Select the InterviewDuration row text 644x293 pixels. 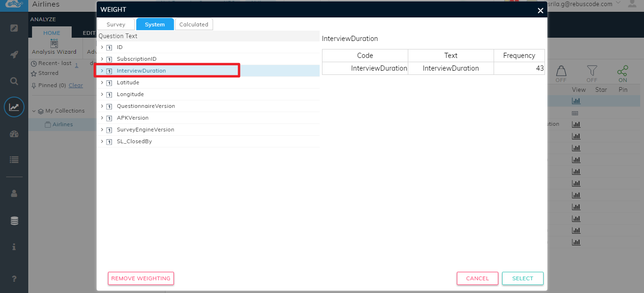pos(141,71)
